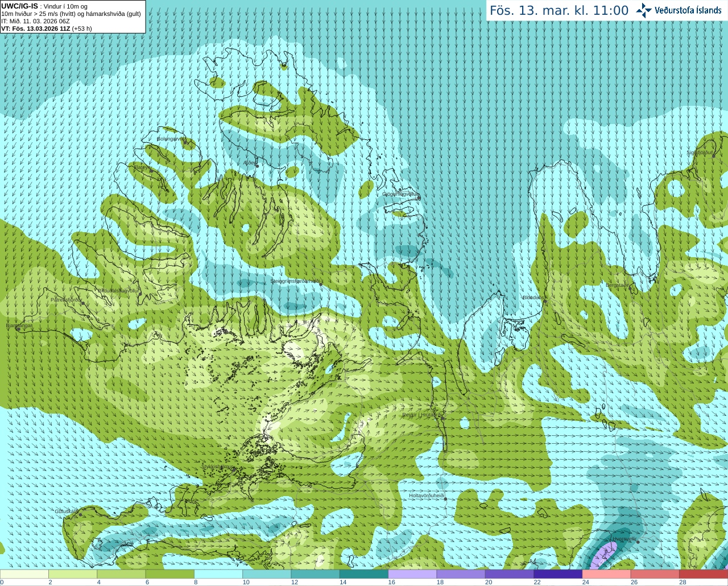Click the 'UWC/IG-IS : Vindur í 10m og' title line

pyautogui.click(x=44, y=6)
